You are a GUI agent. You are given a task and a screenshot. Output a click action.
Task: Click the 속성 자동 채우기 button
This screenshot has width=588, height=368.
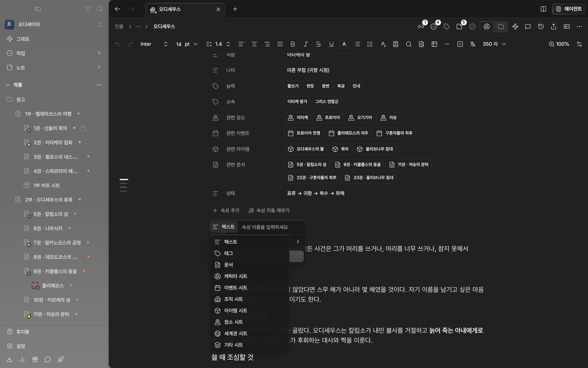click(x=269, y=210)
